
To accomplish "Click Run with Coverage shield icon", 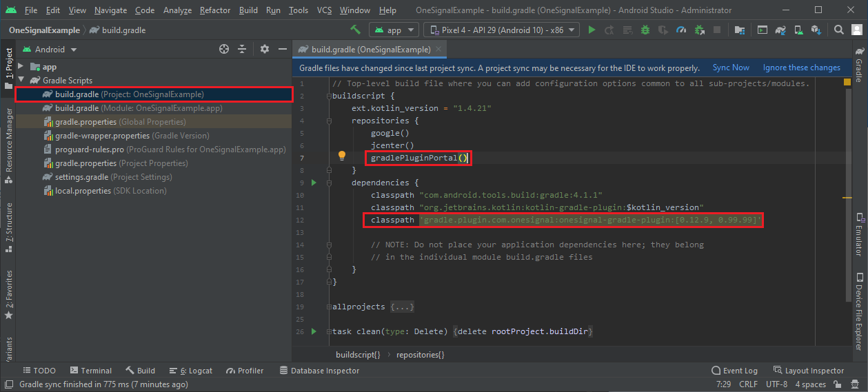I will coord(663,30).
